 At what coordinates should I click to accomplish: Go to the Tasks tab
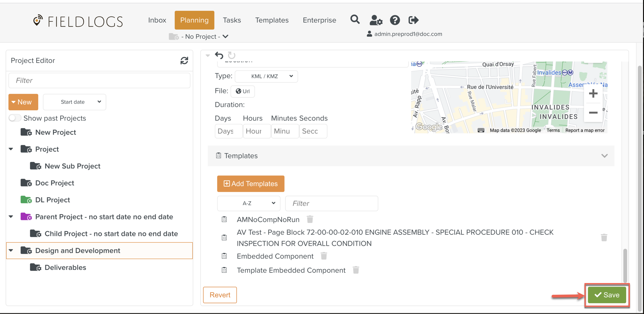[232, 20]
